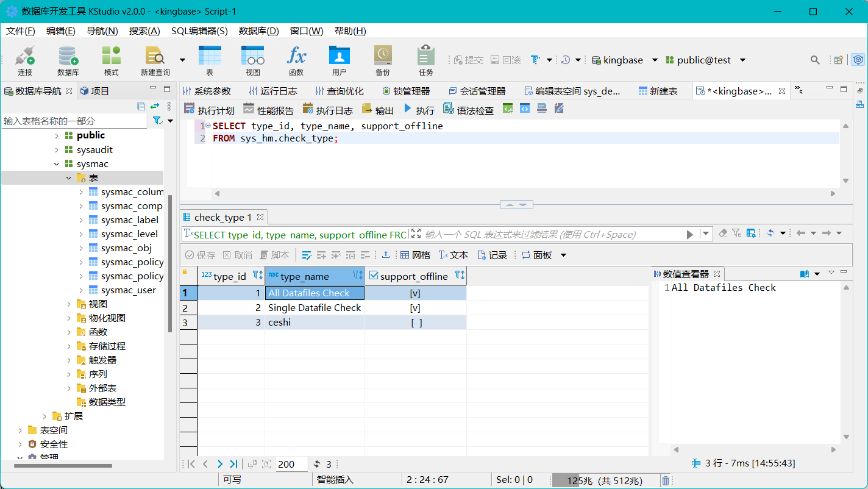
Task: Click the apply filter play arrow in results
Action: click(690, 234)
